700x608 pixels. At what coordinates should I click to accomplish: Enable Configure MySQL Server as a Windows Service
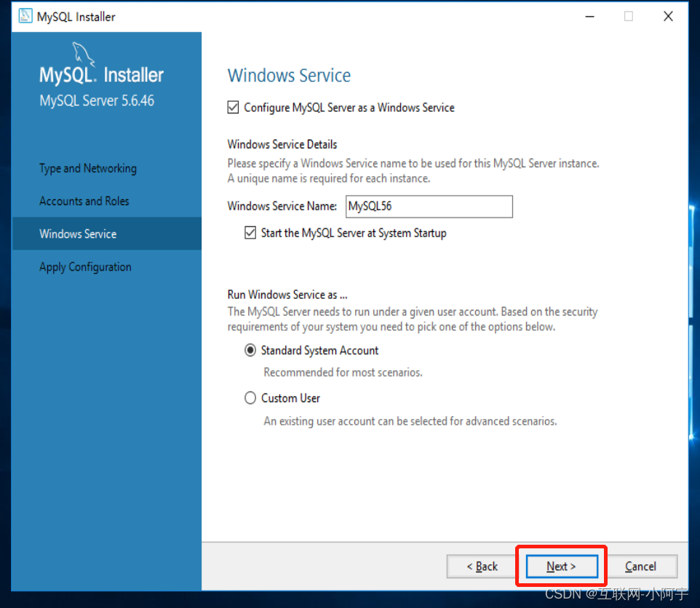[233, 107]
